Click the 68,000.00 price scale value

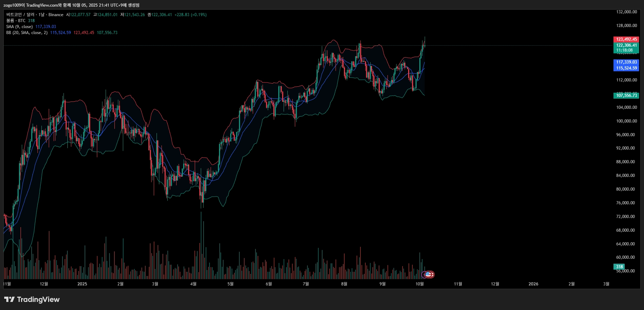pos(625,230)
